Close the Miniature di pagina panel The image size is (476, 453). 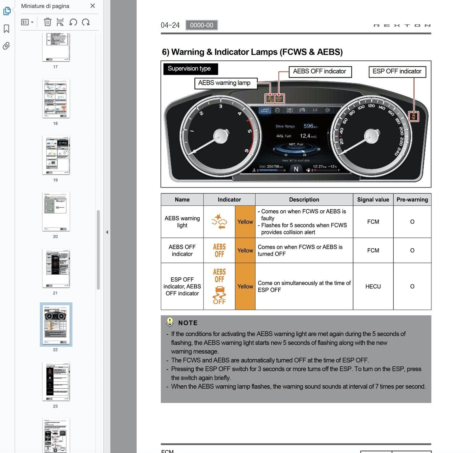[x=93, y=6]
